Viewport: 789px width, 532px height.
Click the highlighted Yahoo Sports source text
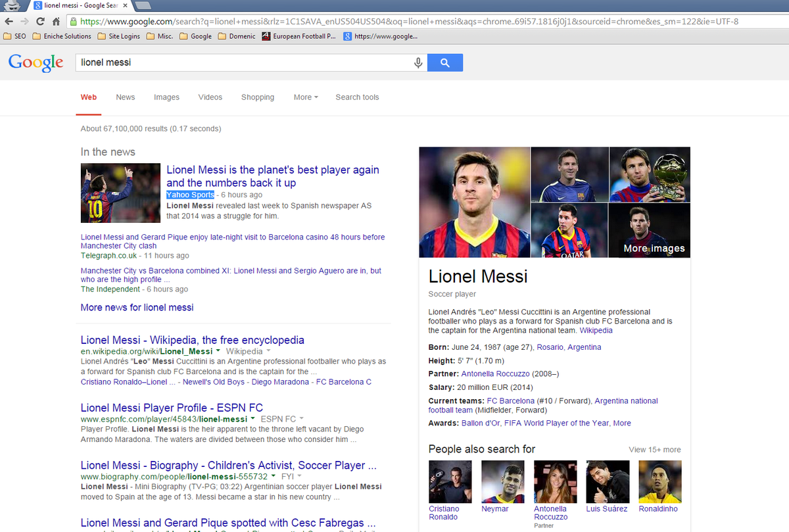[190, 195]
